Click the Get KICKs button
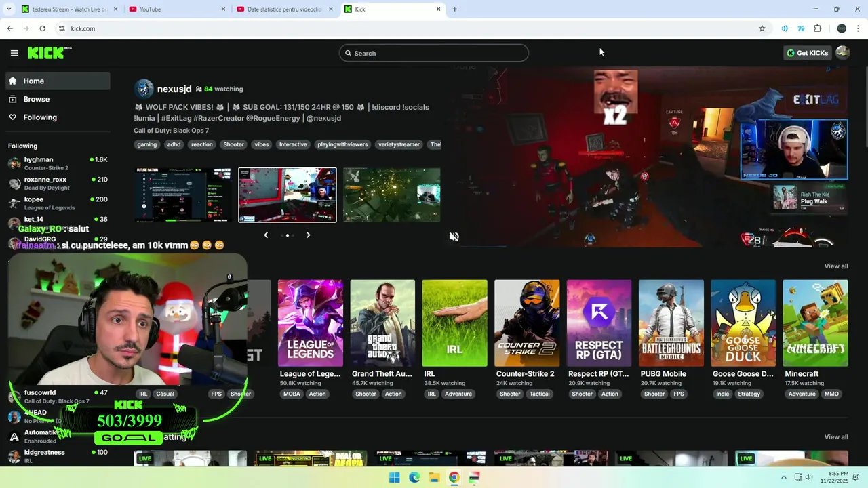The image size is (868, 488). [807, 53]
